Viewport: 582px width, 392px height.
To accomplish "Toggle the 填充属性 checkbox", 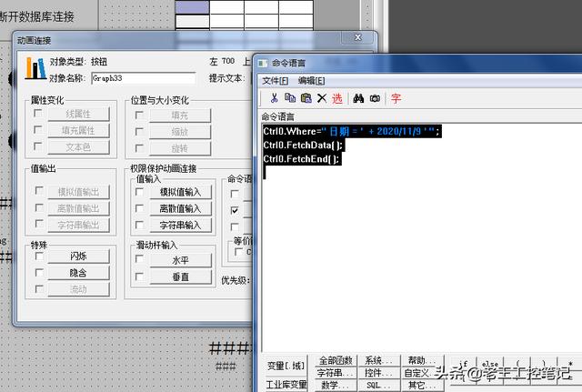I will (38, 129).
